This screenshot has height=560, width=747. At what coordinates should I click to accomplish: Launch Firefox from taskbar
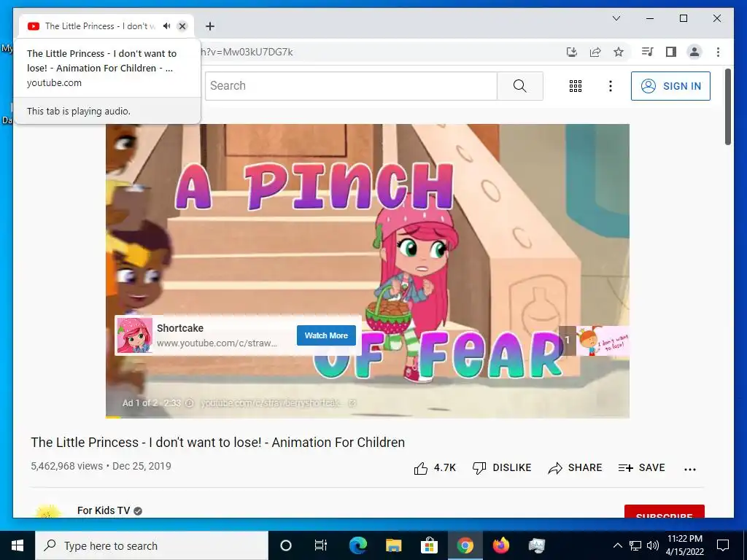click(500, 545)
